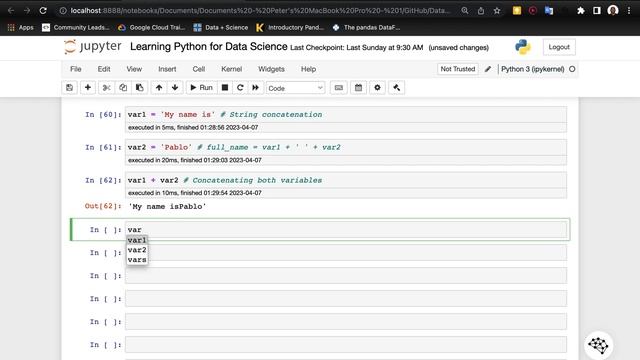Click the pencil edit mode icon

[488, 69]
